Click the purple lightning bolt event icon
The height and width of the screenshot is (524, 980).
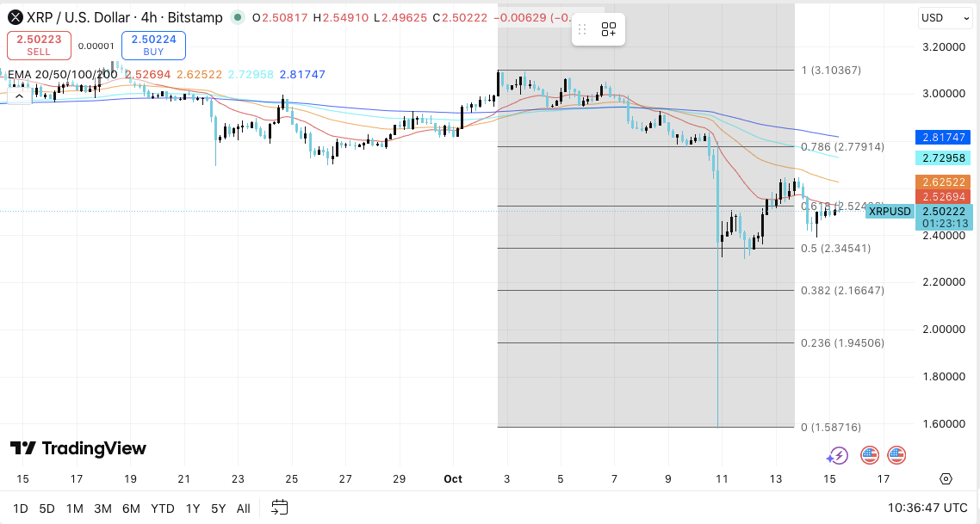(838, 455)
